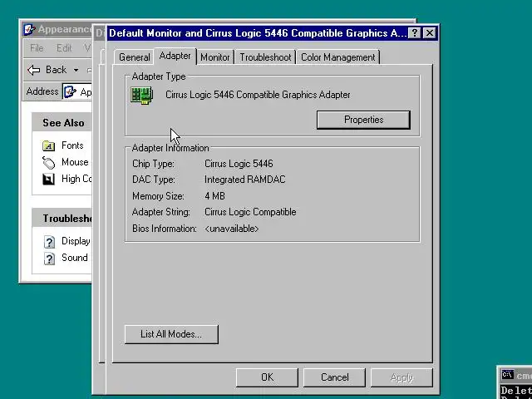
Task: Open the Monitor tab
Action: (x=215, y=57)
